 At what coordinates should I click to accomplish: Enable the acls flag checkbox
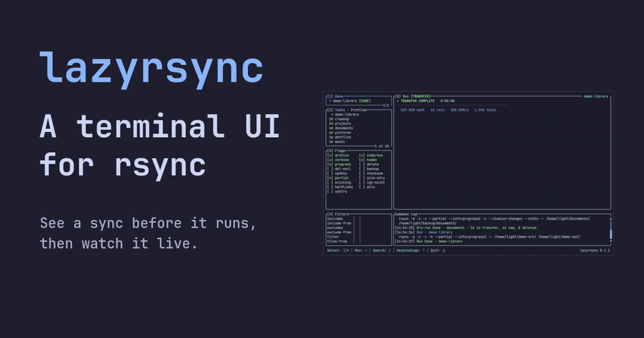(362, 187)
